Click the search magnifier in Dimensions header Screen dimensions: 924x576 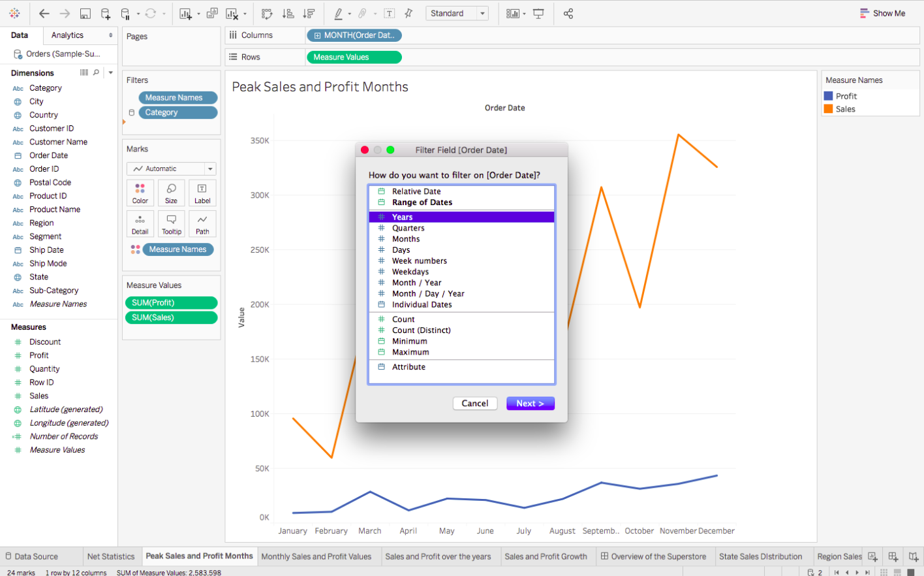97,72
